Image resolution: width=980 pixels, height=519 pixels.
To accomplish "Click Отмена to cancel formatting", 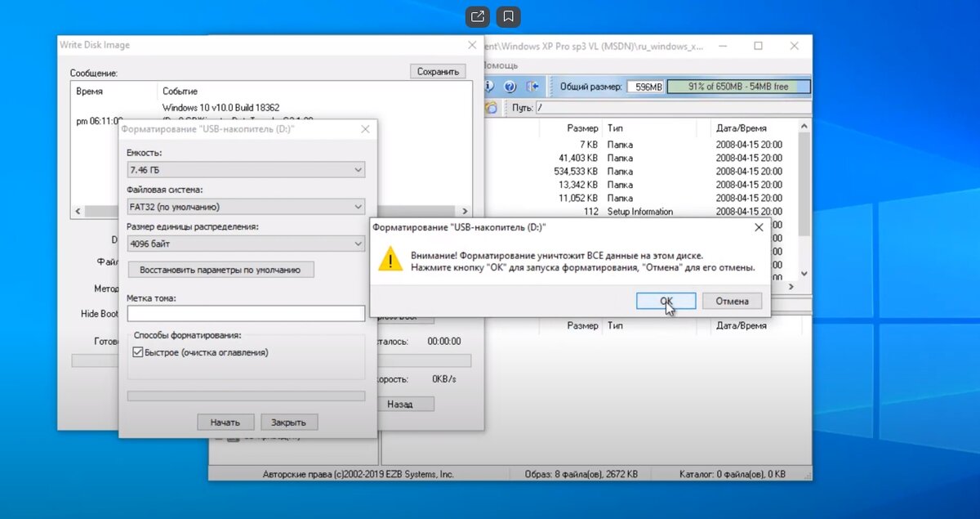I will coord(732,301).
